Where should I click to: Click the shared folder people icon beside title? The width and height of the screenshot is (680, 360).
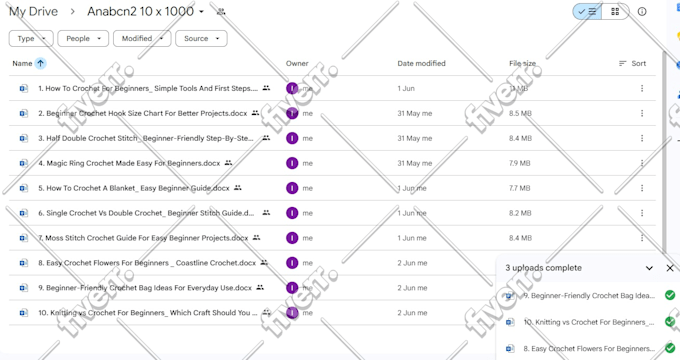click(x=221, y=12)
